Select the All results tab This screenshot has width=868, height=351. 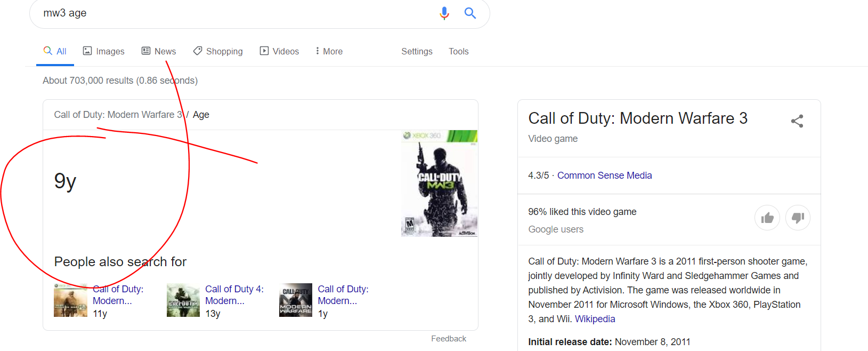tap(55, 51)
